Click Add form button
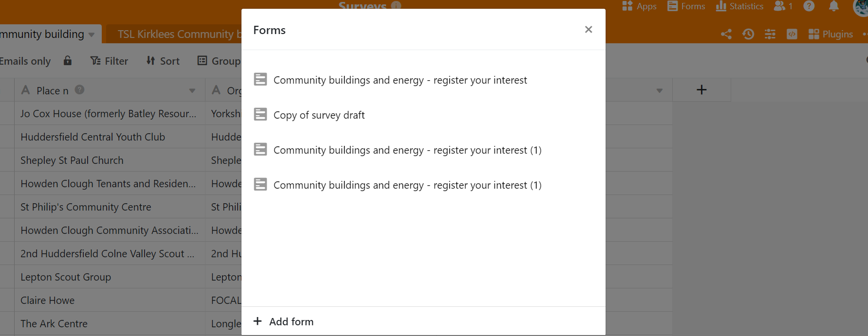This screenshot has width=868, height=336. 284,321
